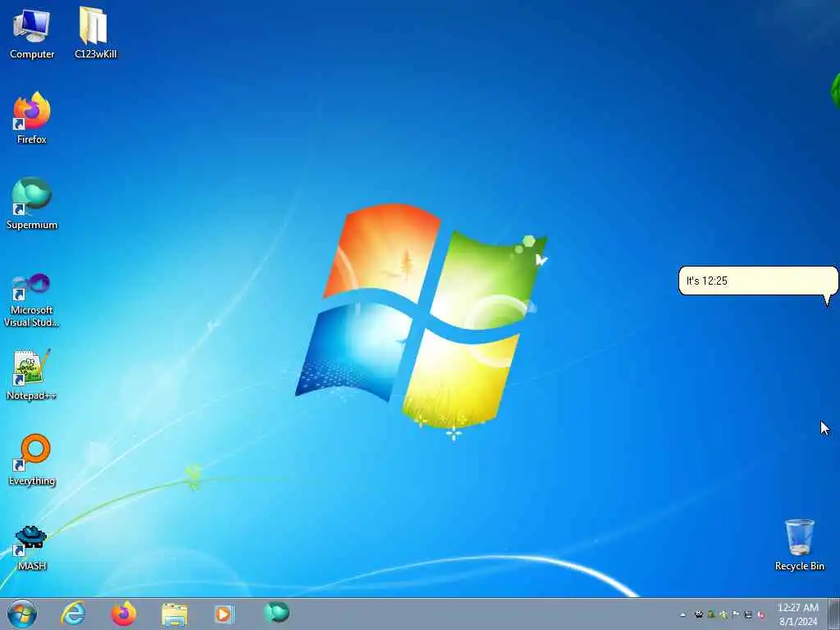Open the muted volume tray icon
840x630 pixels.
click(760, 614)
